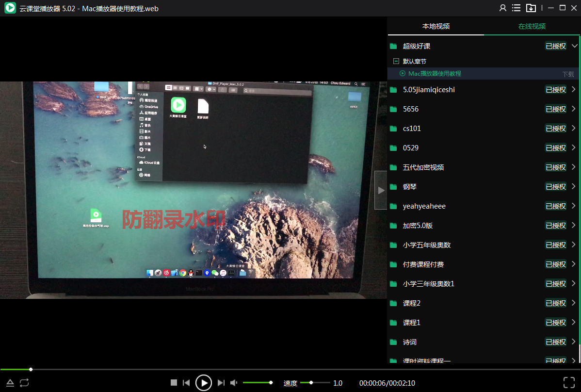Stop video playback with the square button
581x392 pixels.
click(x=174, y=383)
